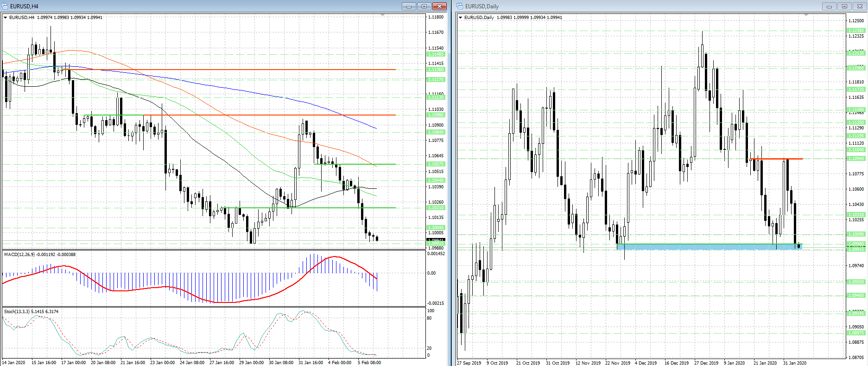Image resolution: width=868 pixels, height=366 pixels.
Task: Click the 27 Dec 2019 date label on Daily chart
Action: point(706,363)
